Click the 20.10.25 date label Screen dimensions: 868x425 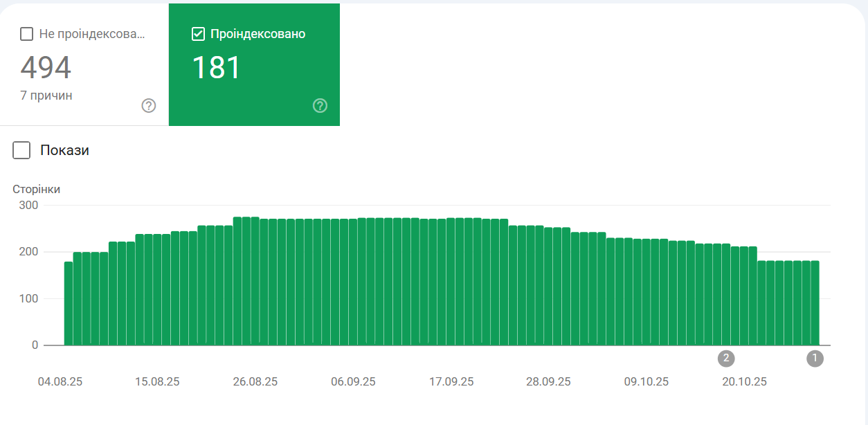pyautogui.click(x=744, y=381)
